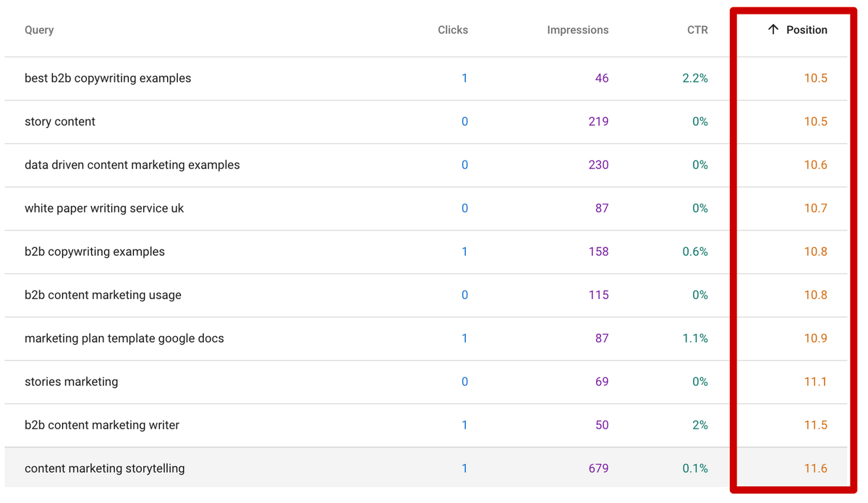Click the clicks value 1 for b2b copywriting examples
This screenshot has height=503, width=868.
click(464, 252)
